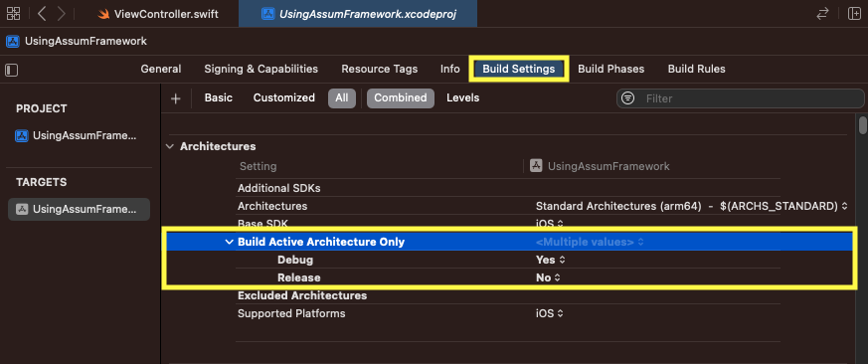Image resolution: width=868 pixels, height=364 pixels.
Task: Go back with the left chevron
Action: click(x=42, y=13)
